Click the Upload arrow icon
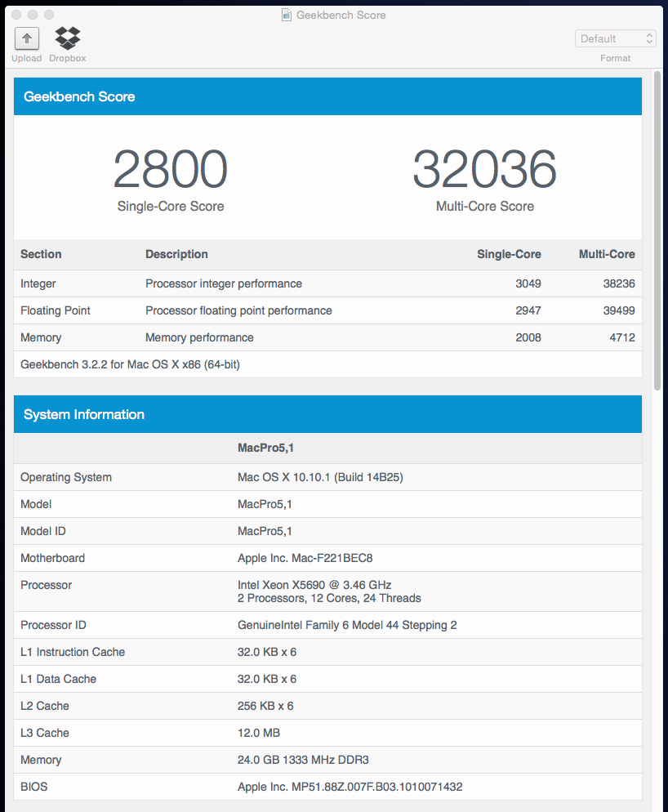Viewport: 668px width, 812px height. pyautogui.click(x=27, y=38)
